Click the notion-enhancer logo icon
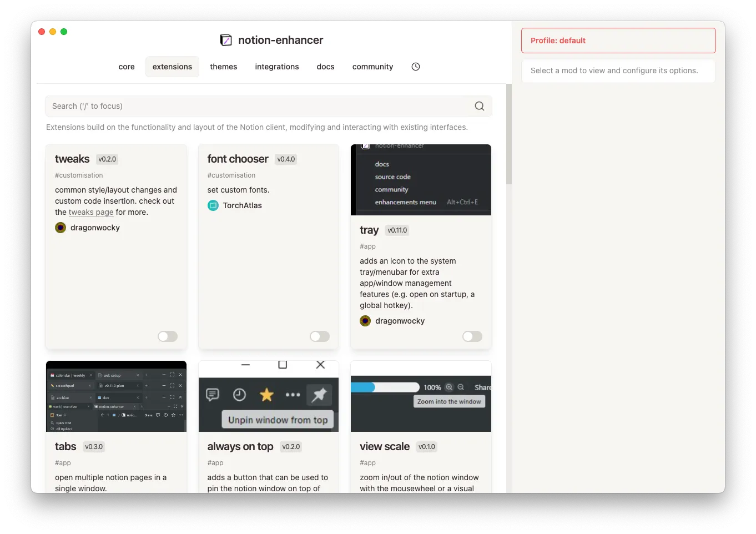Screen dimensions: 756x534 pyautogui.click(x=226, y=40)
